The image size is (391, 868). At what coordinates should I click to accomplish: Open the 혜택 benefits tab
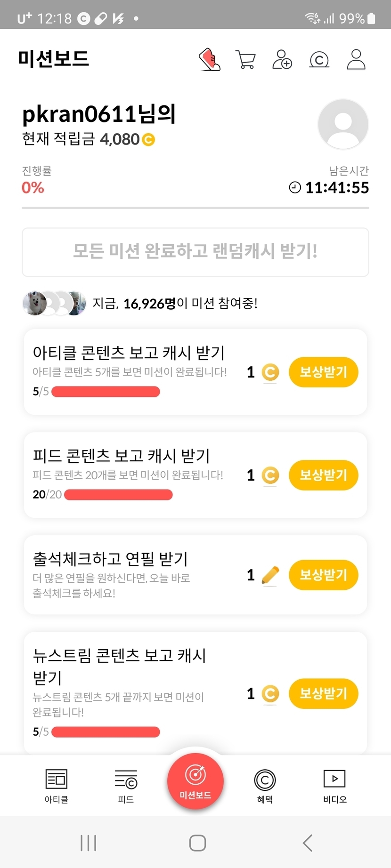[x=265, y=786]
